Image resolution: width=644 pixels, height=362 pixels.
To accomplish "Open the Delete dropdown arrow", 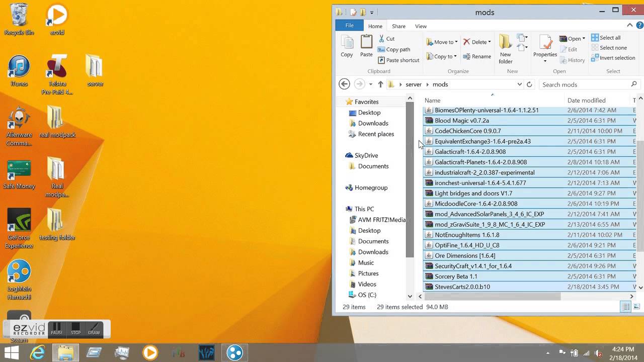I will click(489, 42).
